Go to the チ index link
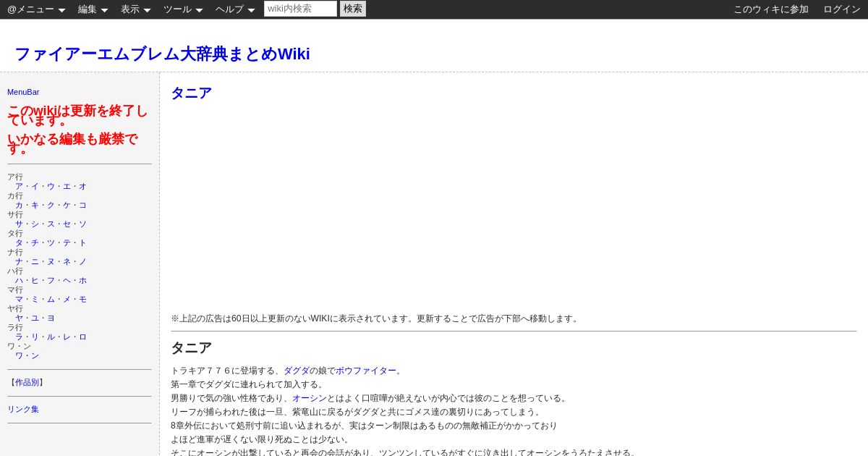 [35, 243]
